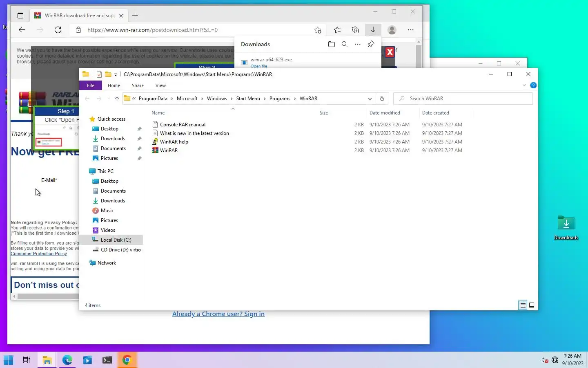Open recent locations dropdown next to the forward arrow
588x368 pixels.
tap(109, 99)
